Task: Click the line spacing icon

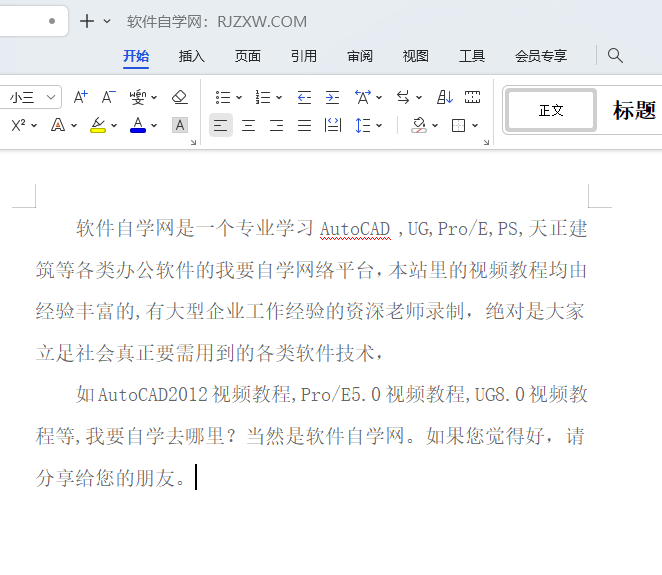Action: click(x=363, y=125)
